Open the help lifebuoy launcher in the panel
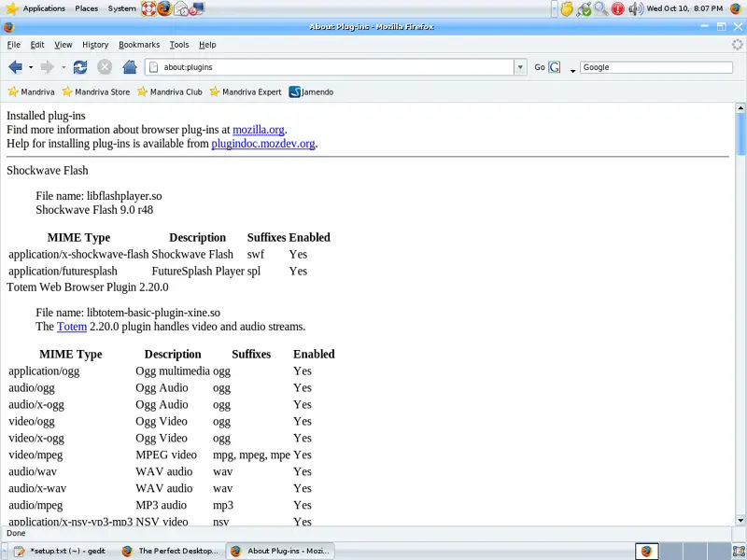Image resolution: width=747 pixels, height=560 pixels. pos(148,8)
